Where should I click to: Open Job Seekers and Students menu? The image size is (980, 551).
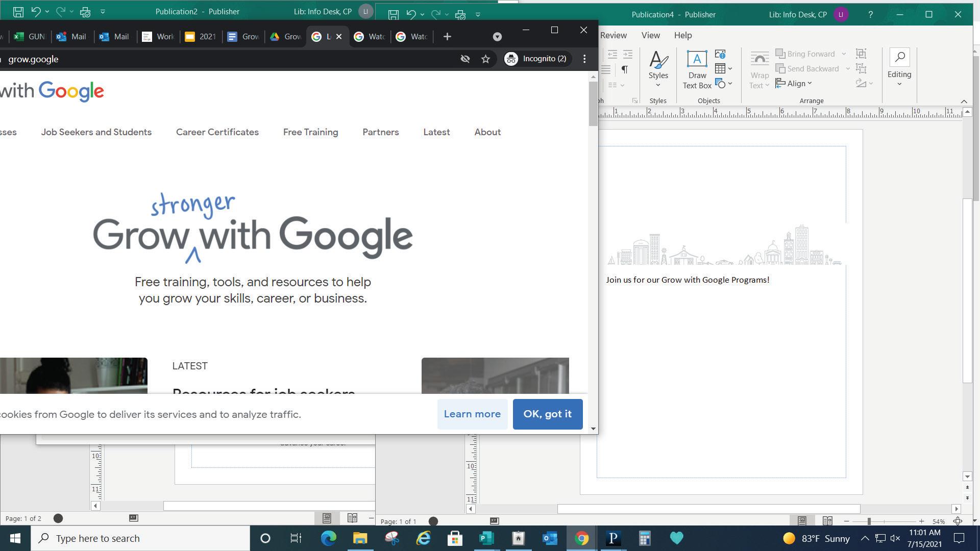point(96,132)
